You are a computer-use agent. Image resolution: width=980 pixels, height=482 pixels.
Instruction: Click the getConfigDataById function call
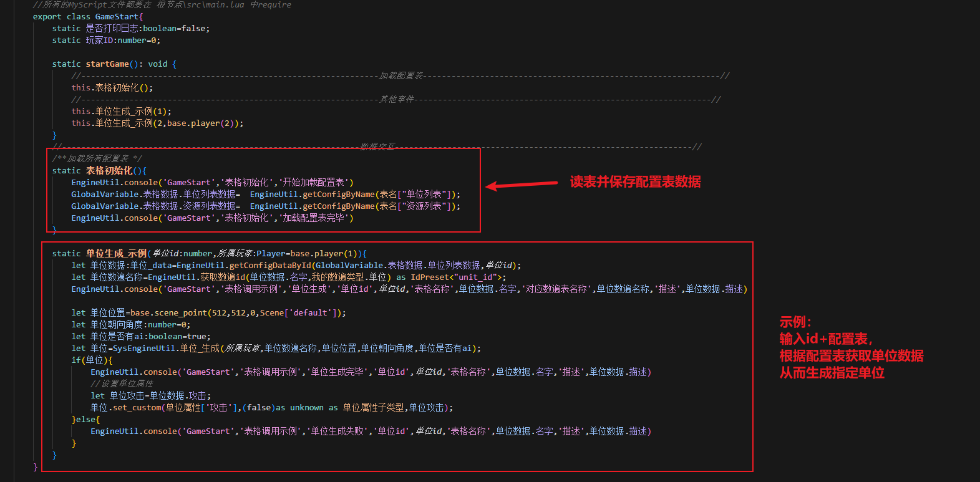(270, 266)
